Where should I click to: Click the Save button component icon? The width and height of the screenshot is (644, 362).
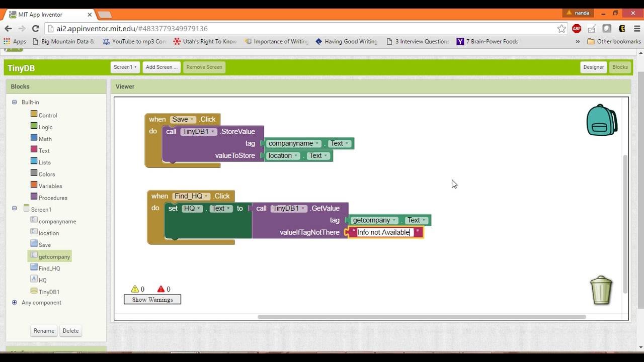[x=34, y=244]
